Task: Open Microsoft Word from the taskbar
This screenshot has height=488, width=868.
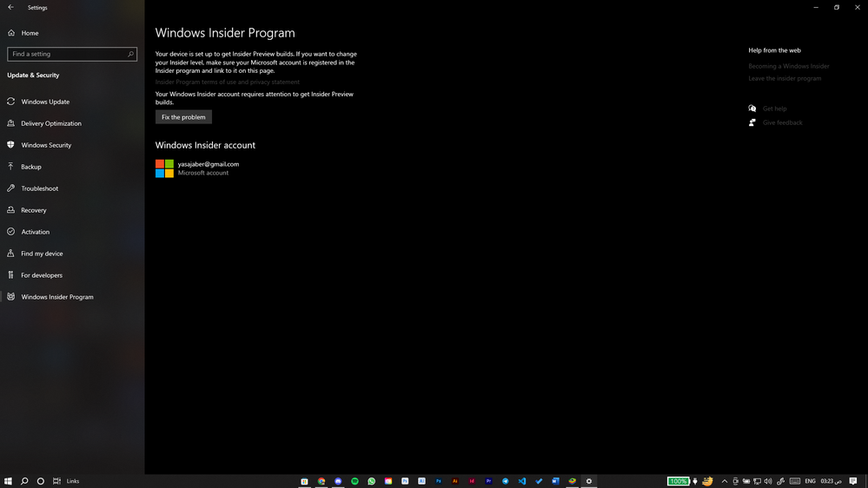Action: (x=555, y=481)
